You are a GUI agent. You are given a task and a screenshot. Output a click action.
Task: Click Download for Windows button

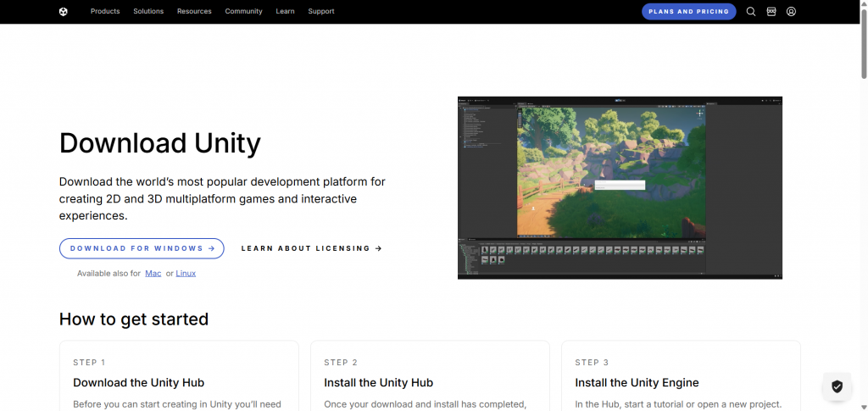click(142, 248)
